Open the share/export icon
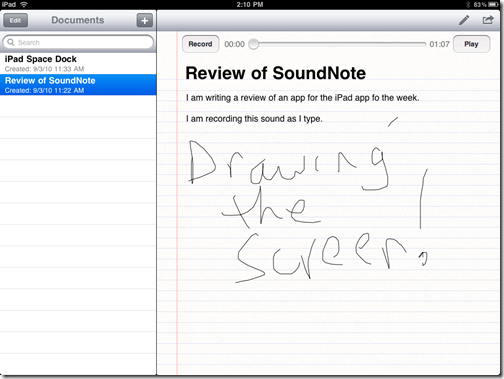Image resolution: width=504 pixels, height=379 pixels. coord(488,20)
